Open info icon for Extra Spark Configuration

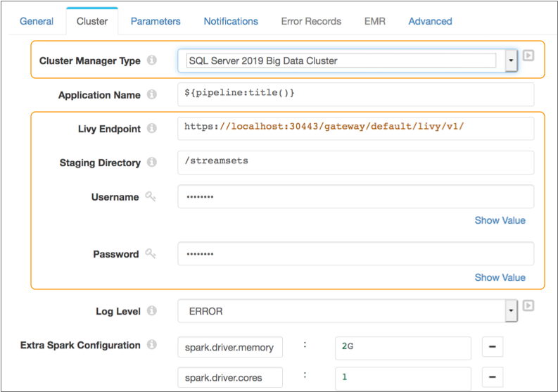[x=152, y=345]
